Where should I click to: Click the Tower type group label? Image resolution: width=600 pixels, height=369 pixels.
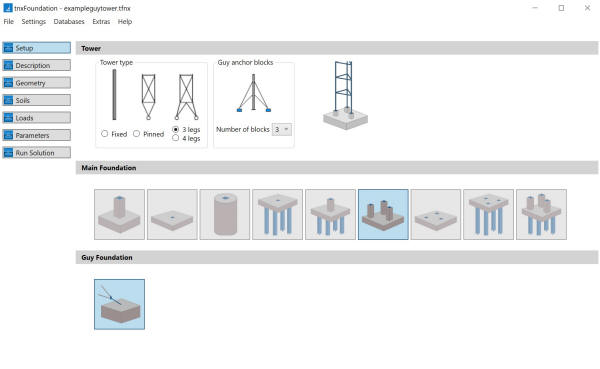pyautogui.click(x=116, y=62)
